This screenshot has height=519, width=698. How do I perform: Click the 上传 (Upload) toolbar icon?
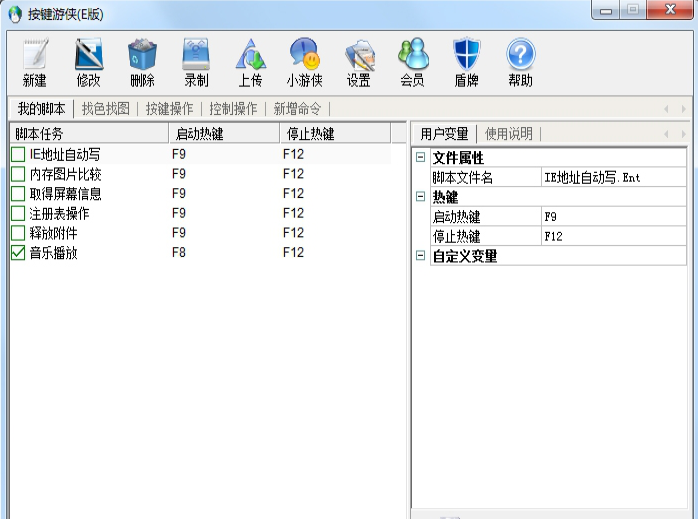point(251,54)
